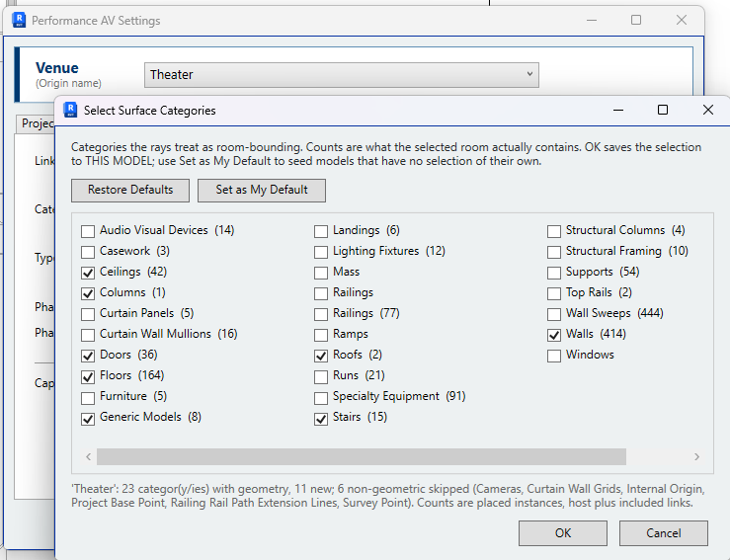Uncheck the Columns (1) checkbox

coord(88,293)
